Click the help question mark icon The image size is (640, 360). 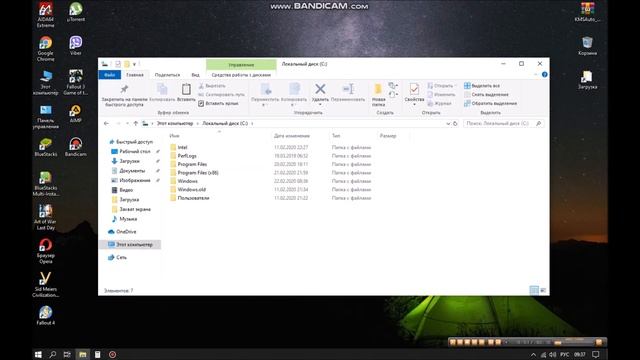pos(544,75)
